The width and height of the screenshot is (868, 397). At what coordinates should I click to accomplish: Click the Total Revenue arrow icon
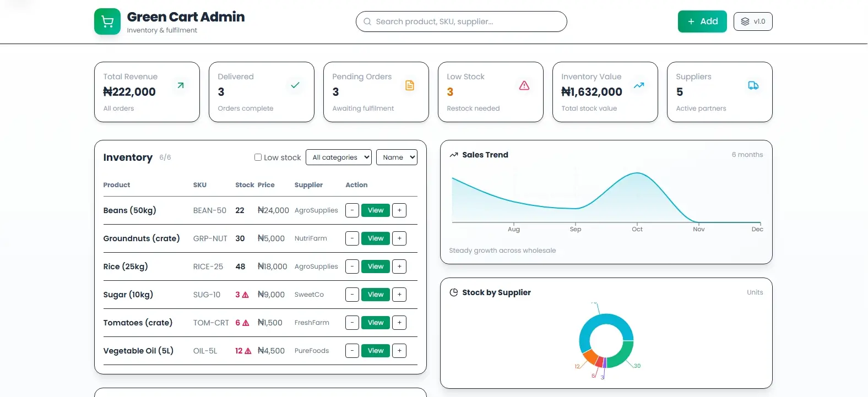[180, 85]
